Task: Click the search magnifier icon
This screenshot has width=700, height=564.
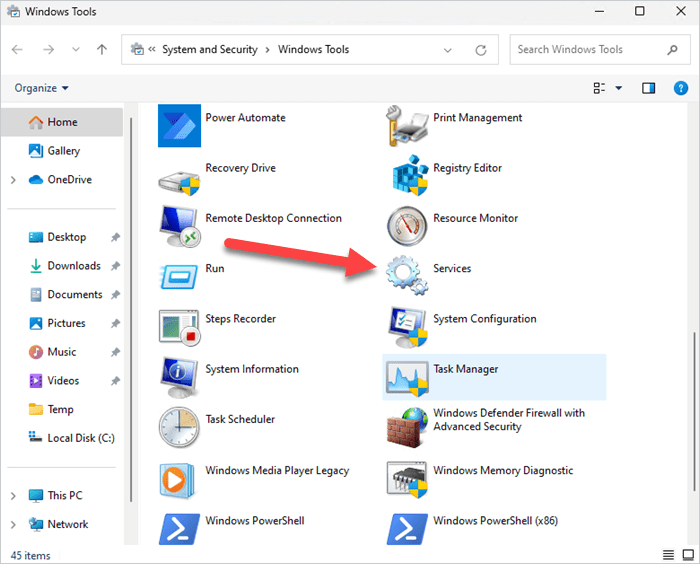Action: click(672, 50)
